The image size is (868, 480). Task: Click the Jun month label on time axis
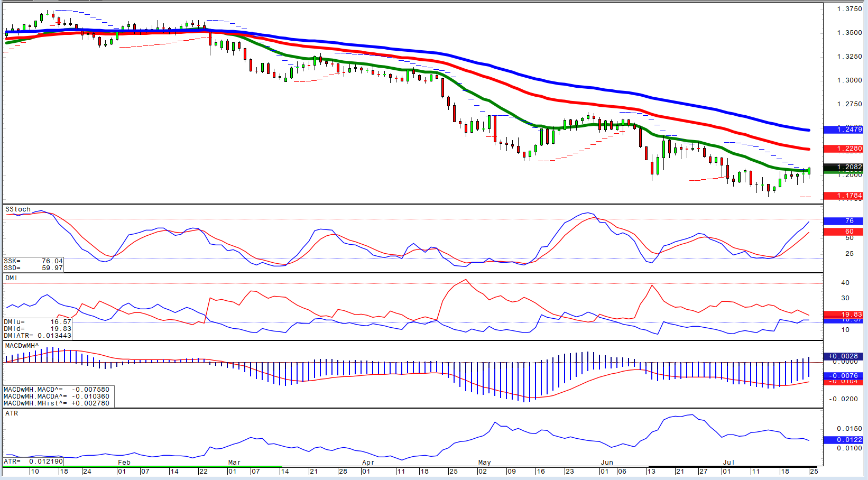607,463
